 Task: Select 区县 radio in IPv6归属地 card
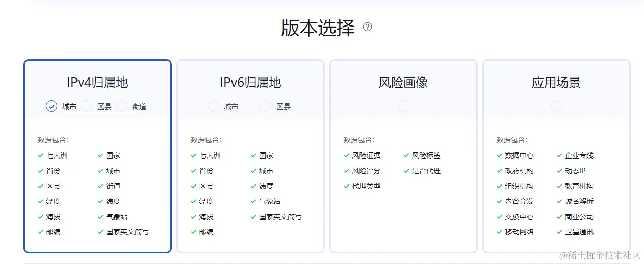tap(266, 106)
